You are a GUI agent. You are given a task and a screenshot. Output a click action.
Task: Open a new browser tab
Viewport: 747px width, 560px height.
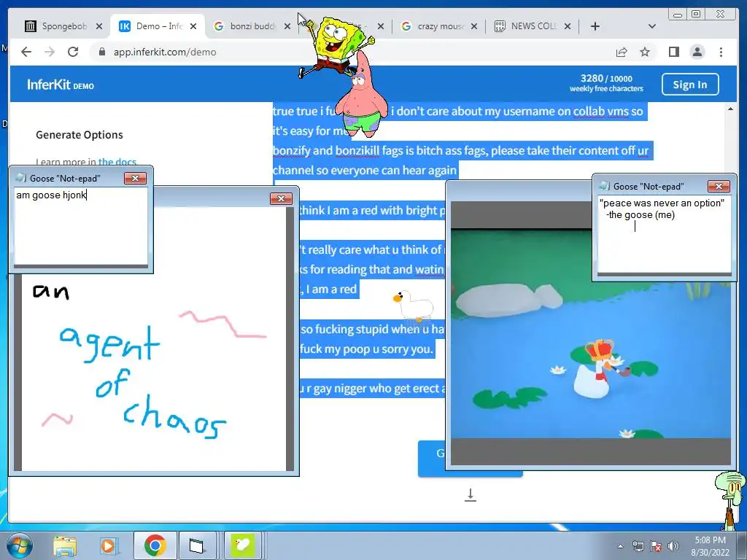[x=595, y=26]
